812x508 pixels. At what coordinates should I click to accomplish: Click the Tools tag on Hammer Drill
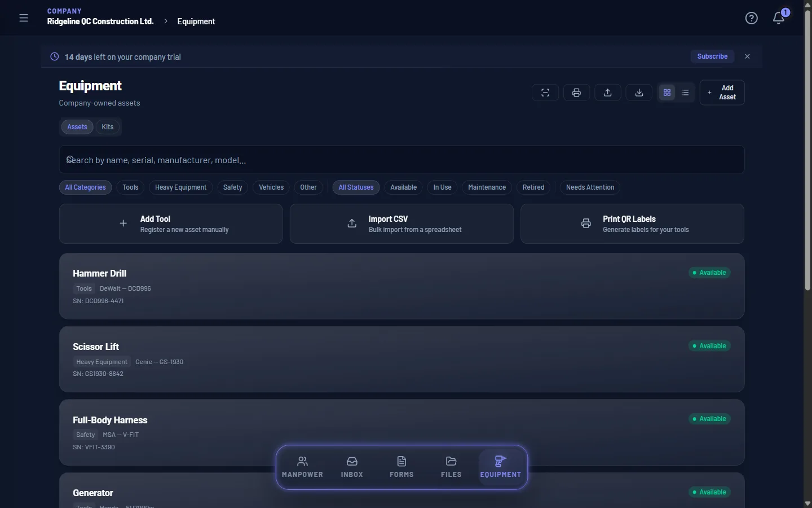(84, 288)
